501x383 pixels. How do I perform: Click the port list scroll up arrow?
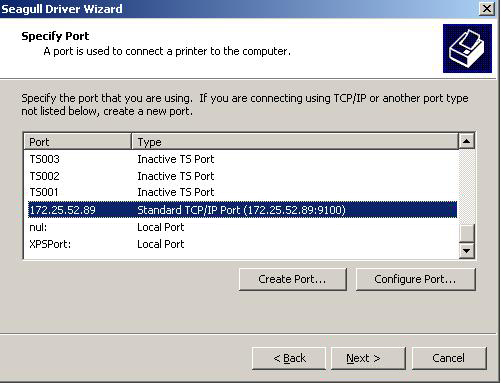point(466,141)
